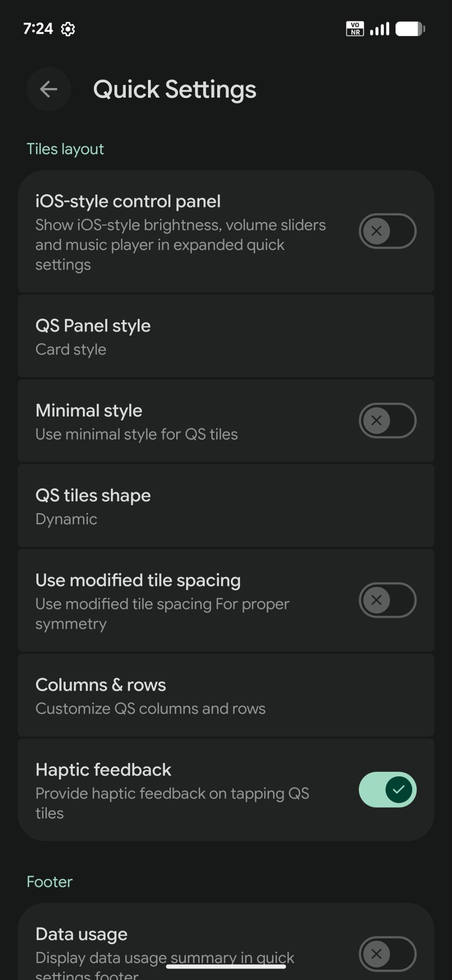Tap the Tiles layout section header

(x=65, y=149)
